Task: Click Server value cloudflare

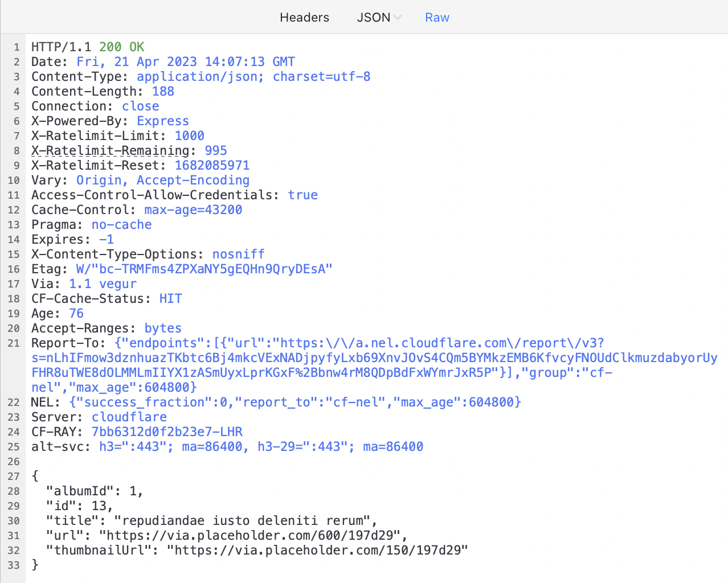Action: (x=129, y=417)
